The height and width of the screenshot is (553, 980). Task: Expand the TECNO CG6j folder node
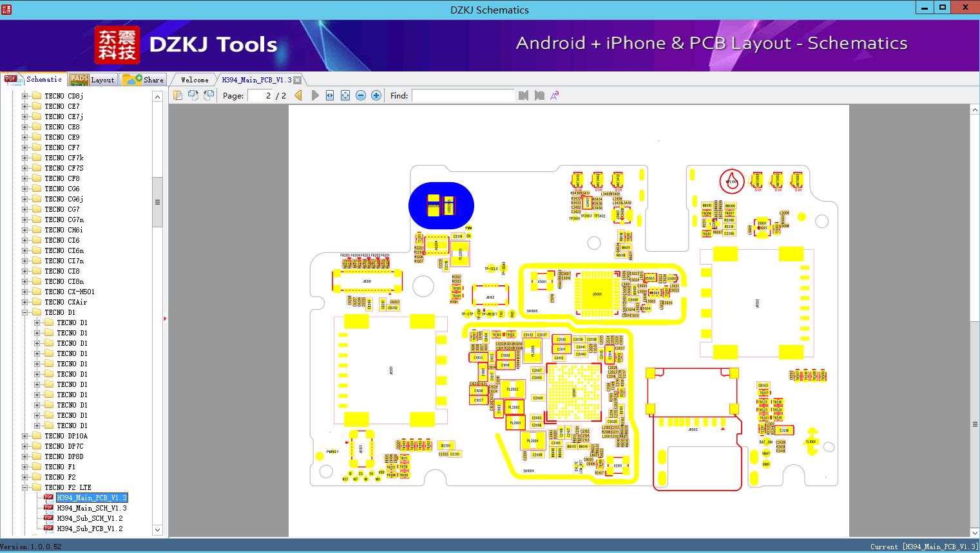[x=24, y=199]
